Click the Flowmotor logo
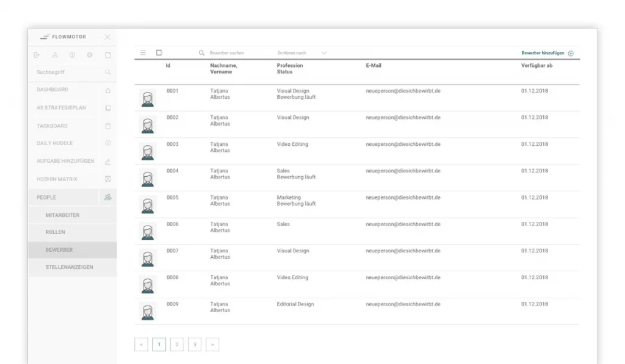 point(63,37)
